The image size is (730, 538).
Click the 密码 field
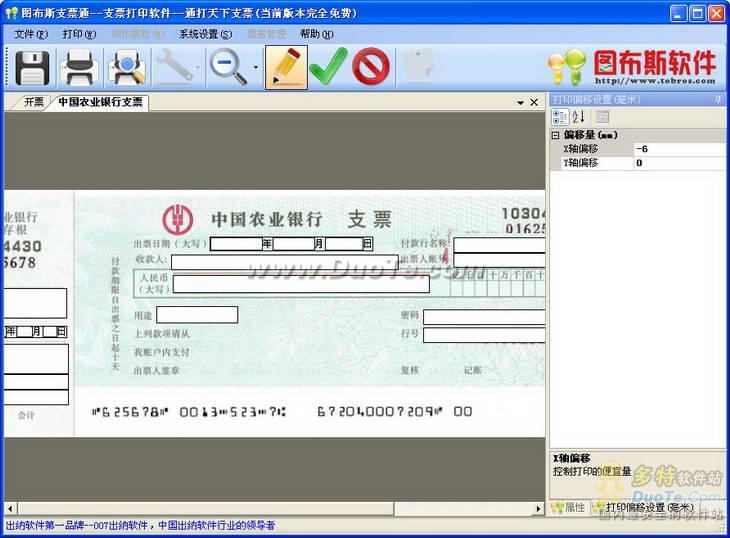[484, 317]
